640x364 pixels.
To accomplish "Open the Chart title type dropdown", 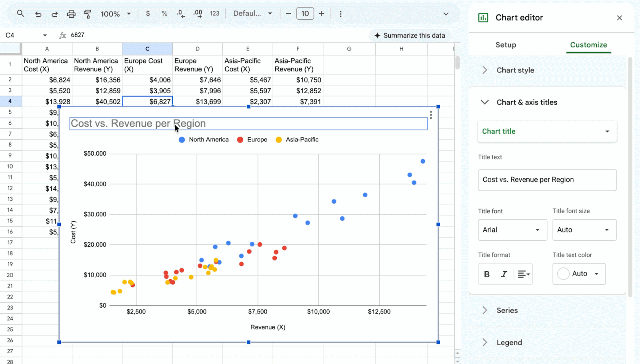I will [547, 132].
